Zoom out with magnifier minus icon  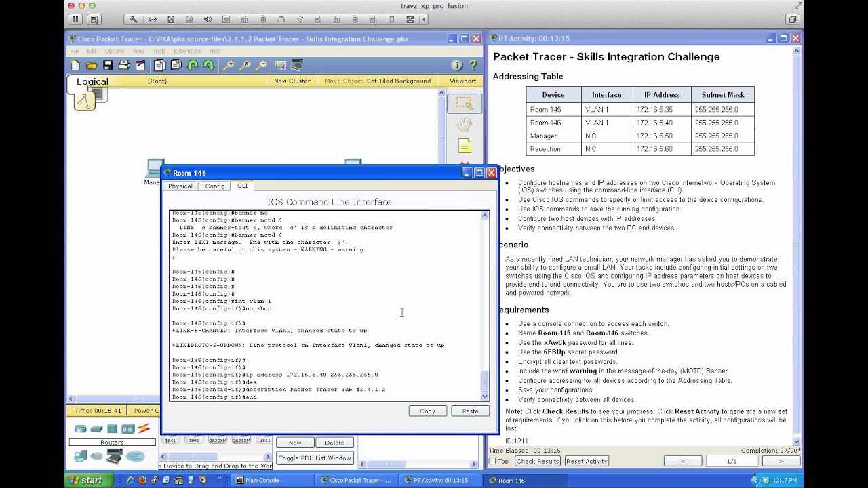[x=261, y=66]
